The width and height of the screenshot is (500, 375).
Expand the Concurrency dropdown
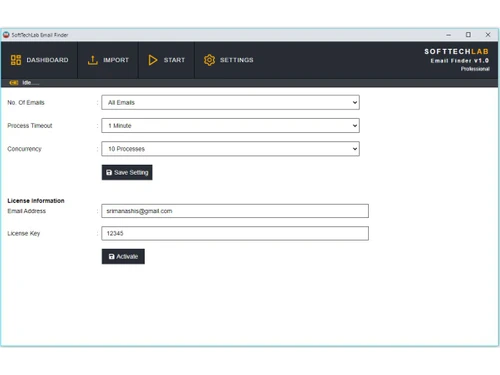tap(230, 149)
